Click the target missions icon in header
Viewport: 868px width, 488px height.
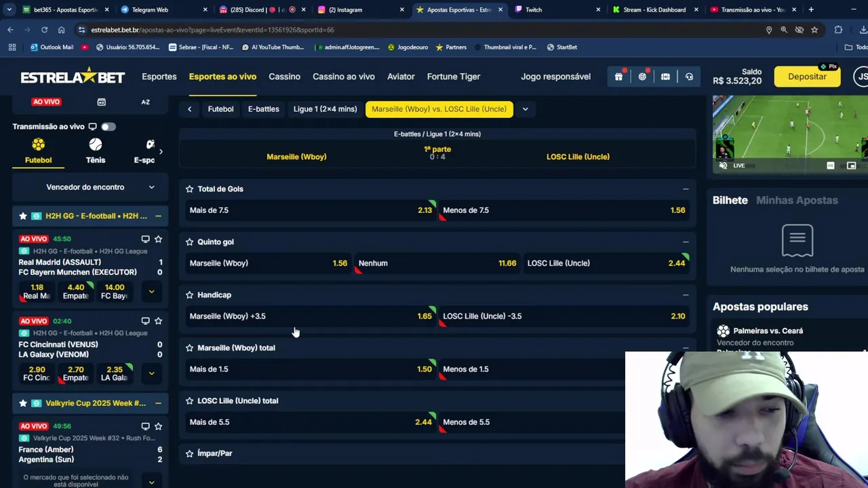point(642,77)
